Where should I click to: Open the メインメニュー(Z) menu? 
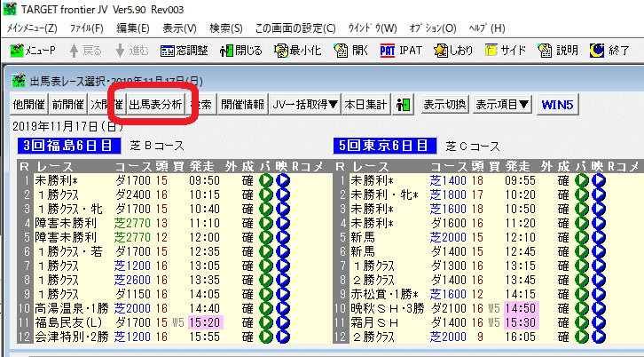coord(33,28)
